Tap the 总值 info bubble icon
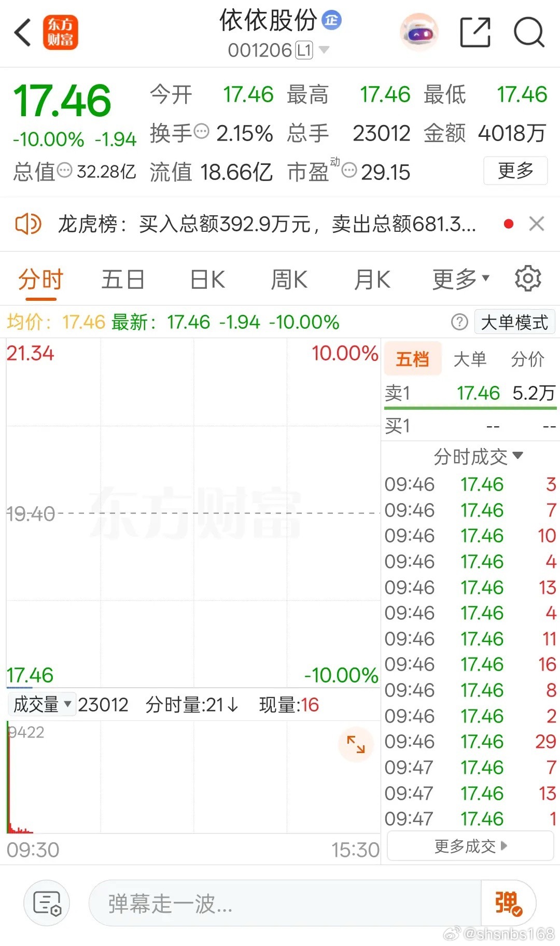560x946 pixels. (x=64, y=170)
